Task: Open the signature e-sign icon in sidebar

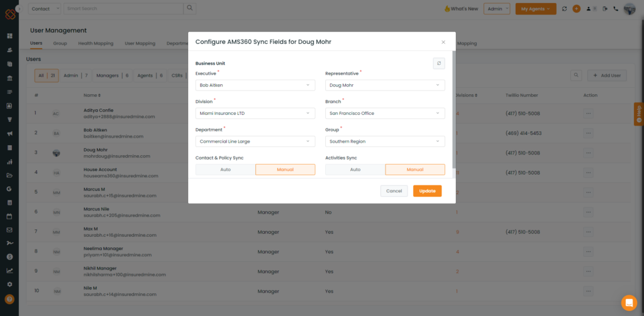Action: (9, 243)
